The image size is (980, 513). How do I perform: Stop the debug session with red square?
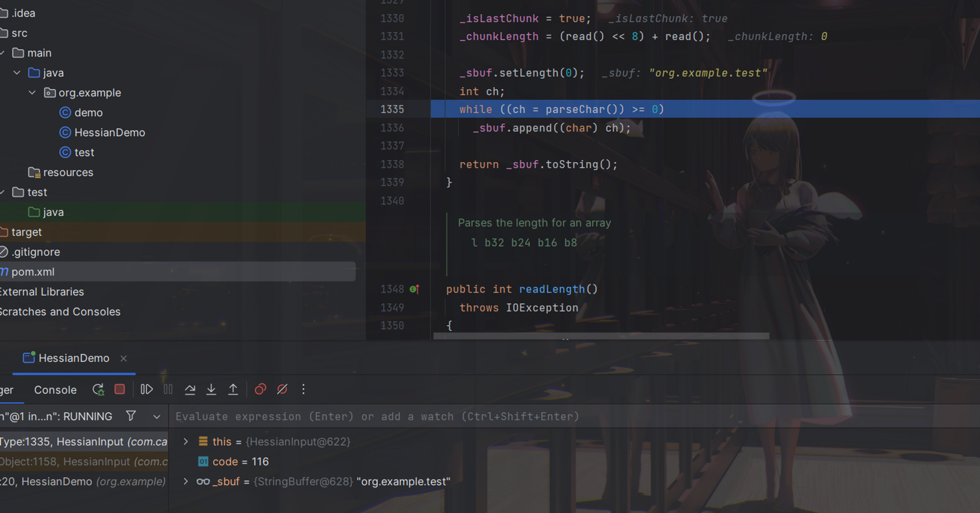[x=120, y=389]
